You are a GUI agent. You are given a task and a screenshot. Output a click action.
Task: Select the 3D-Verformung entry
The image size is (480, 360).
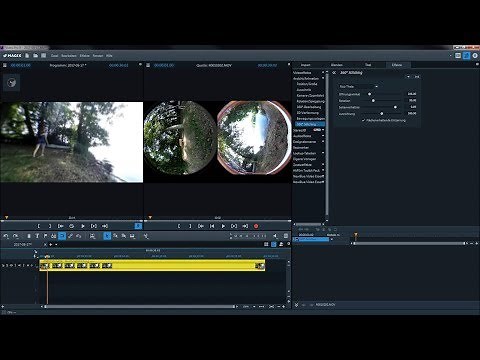307,112
